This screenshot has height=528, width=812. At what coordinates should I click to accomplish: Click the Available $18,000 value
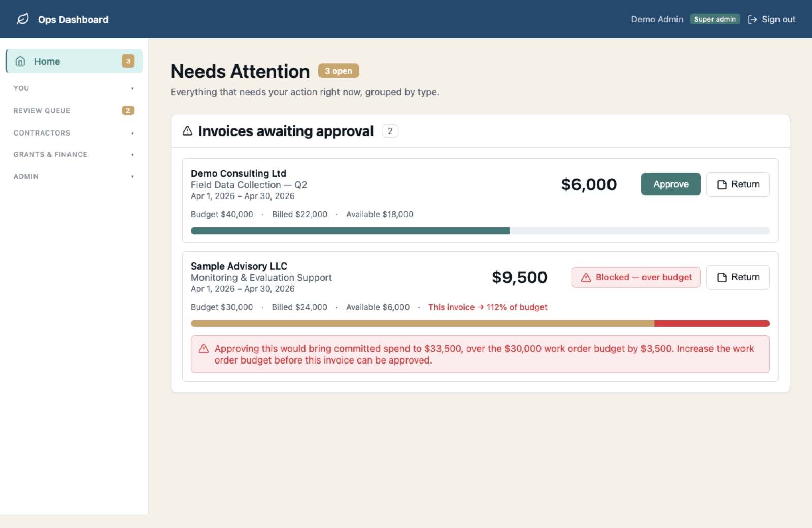click(380, 214)
